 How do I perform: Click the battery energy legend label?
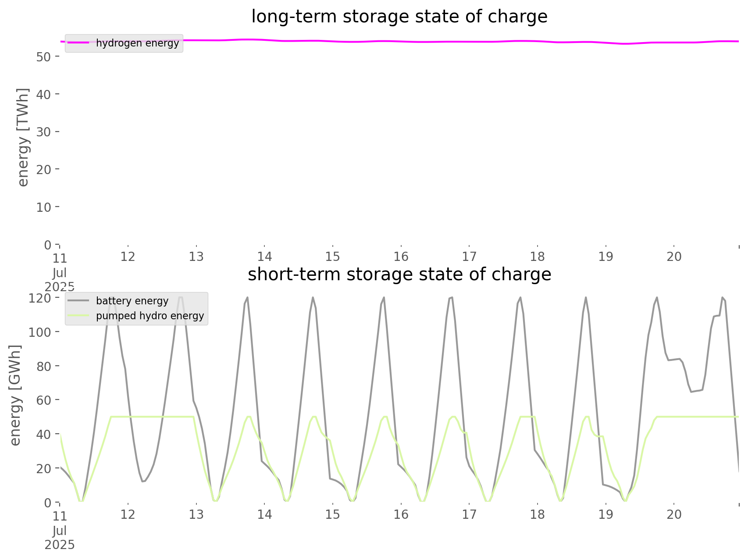132,301
